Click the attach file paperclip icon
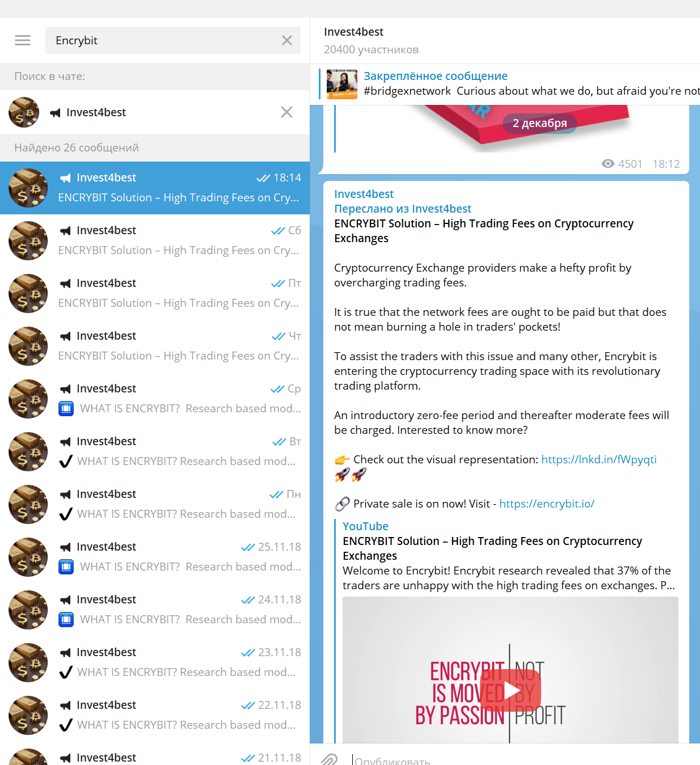 [329, 759]
